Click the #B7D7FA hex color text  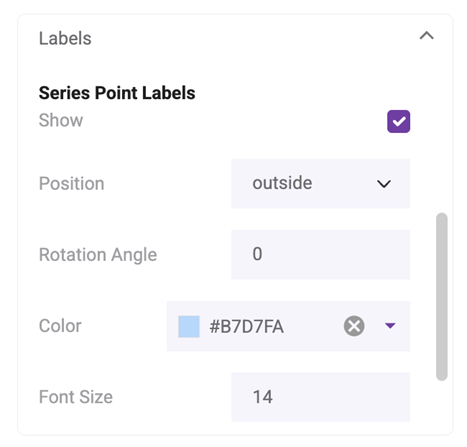pos(246,327)
